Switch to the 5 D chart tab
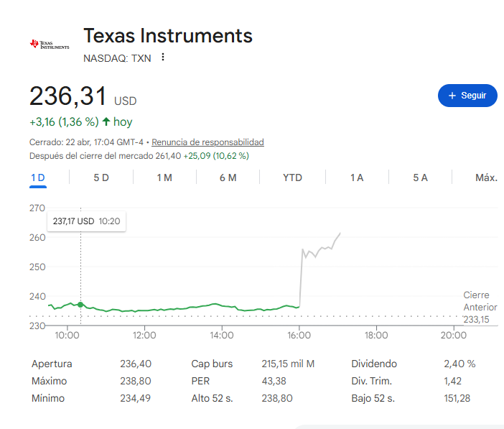 point(101,177)
